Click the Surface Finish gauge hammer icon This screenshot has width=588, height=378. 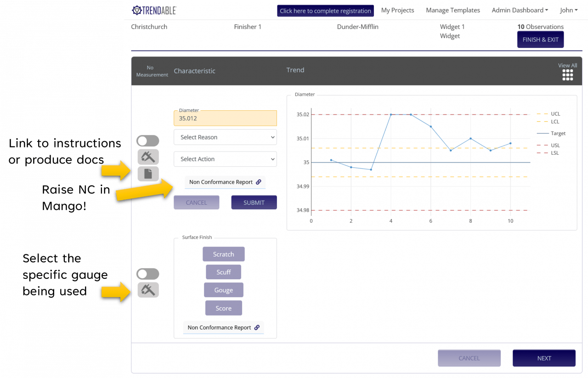tap(148, 290)
